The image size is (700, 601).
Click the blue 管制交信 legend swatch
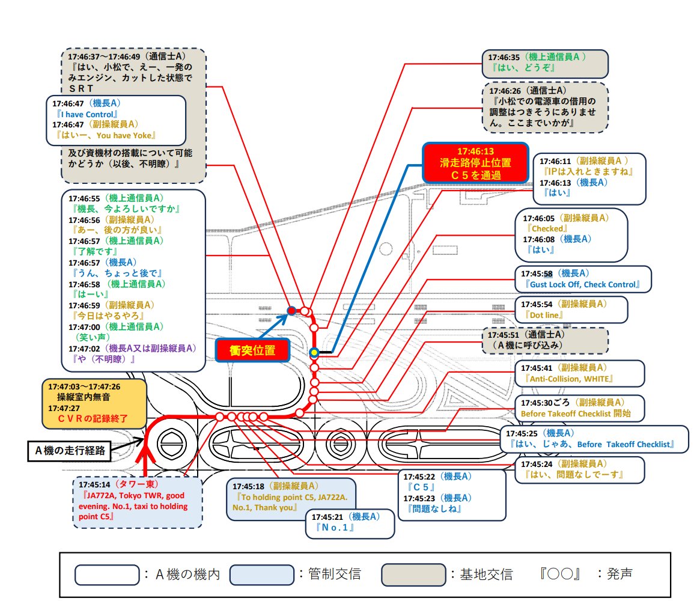pyautogui.click(x=262, y=575)
